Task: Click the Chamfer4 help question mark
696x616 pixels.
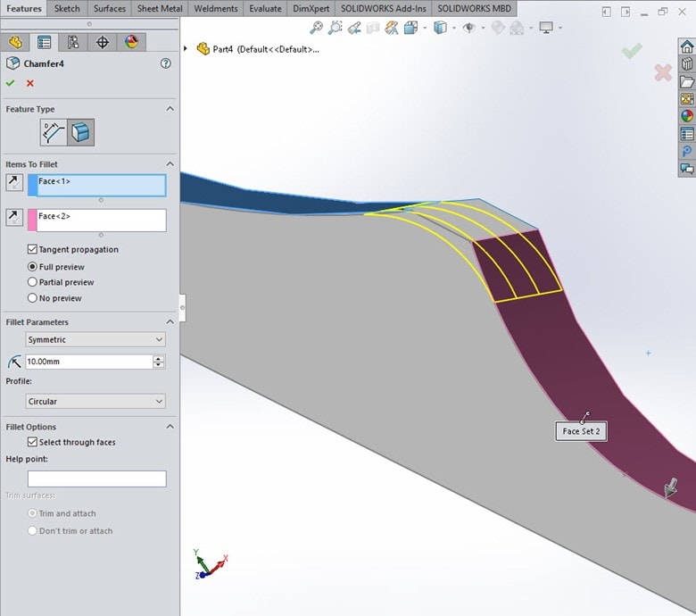Action: (x=165, y=63)
